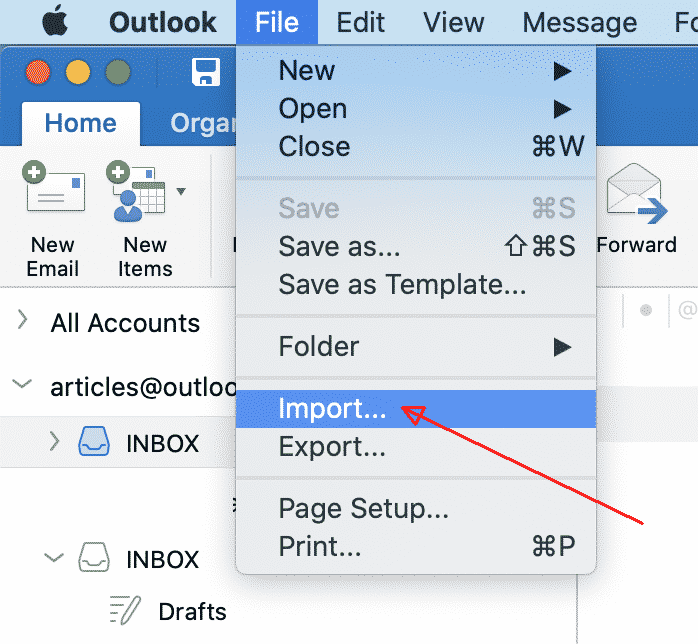This screenshot has height=644, width=698.
Task: Expand the highlighted INBOX folder
Action: click(54, 441)
